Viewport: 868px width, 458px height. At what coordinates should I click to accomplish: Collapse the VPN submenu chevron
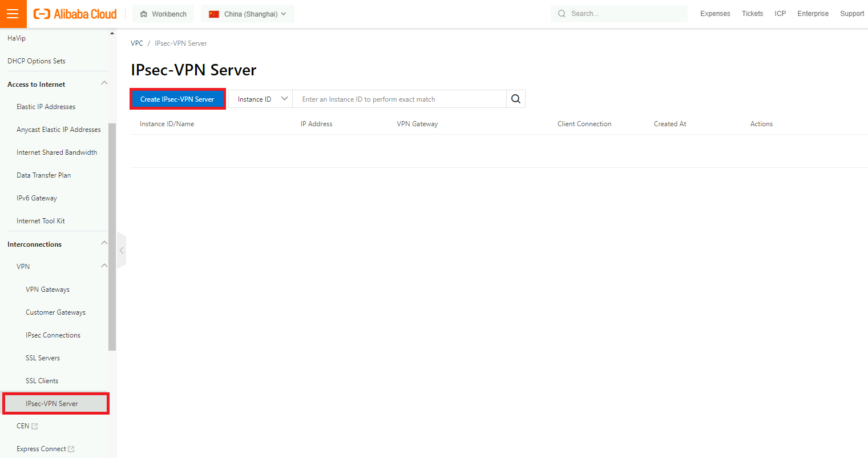tap(104, 266)
